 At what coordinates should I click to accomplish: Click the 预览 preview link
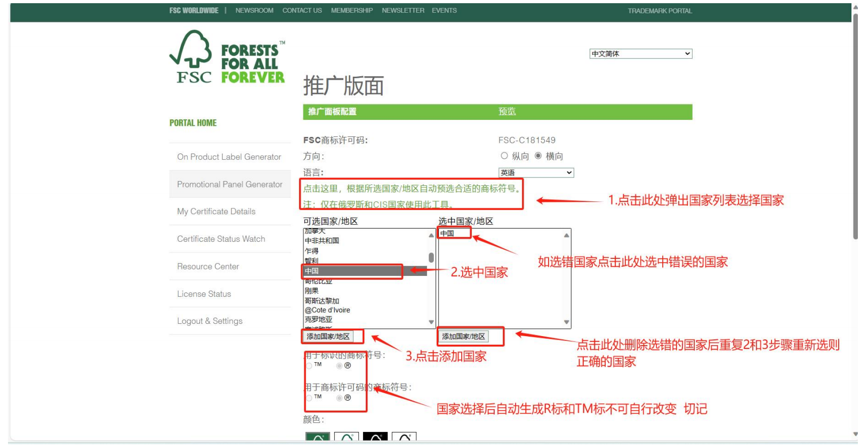pyautogui.click(x=507, y=111)
